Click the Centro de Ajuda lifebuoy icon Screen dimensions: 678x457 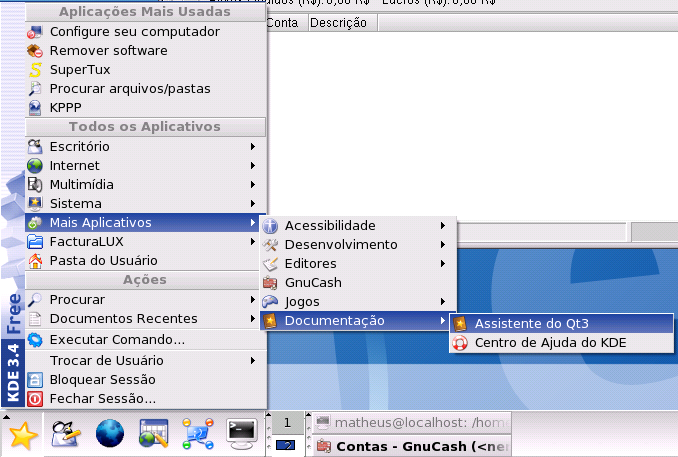tap(460, 343)
